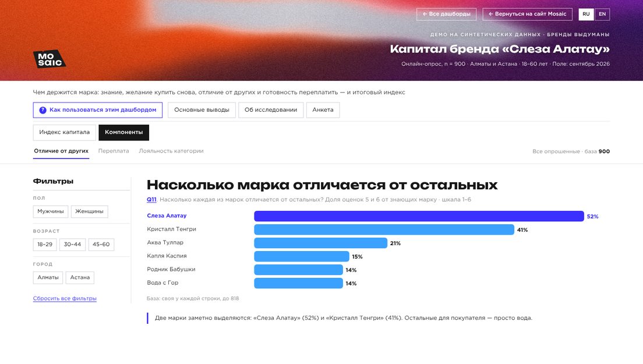Filter by age 30–44
643x364 pixels.
point(72,245)
